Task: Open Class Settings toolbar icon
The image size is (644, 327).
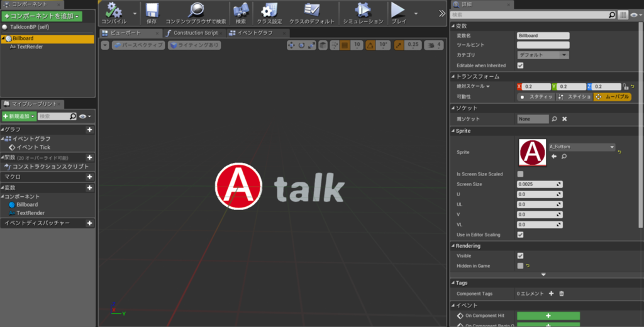Action: 269,11
